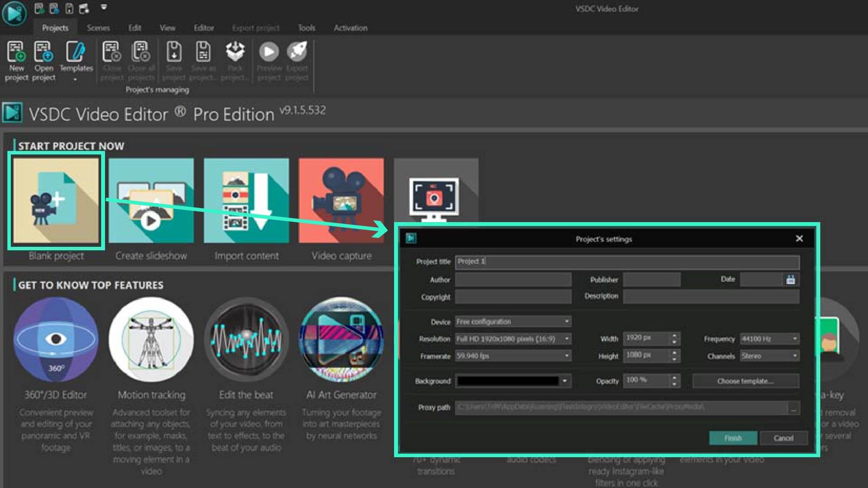Click the Finish button

coord(733,438)
